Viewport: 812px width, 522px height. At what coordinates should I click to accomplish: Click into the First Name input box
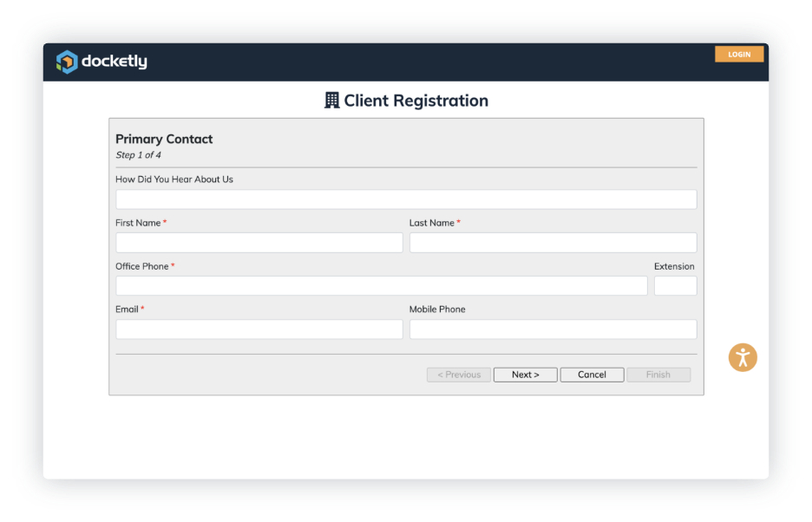(x=259, y=243)
